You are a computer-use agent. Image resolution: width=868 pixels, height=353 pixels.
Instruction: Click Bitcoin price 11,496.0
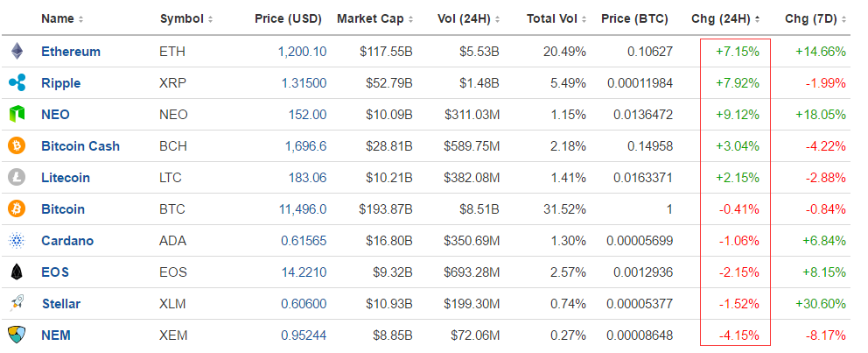tap(304, 209)
